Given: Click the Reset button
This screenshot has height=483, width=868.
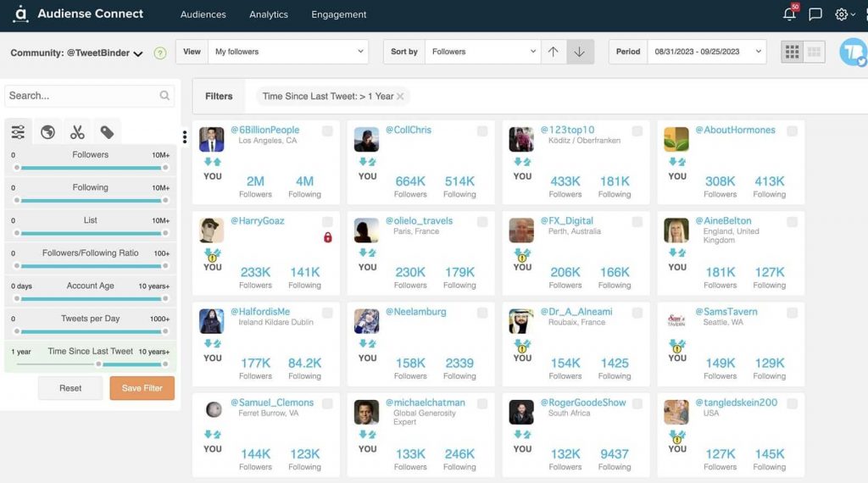Looking at the screenshot, I should tap(70, 388).
